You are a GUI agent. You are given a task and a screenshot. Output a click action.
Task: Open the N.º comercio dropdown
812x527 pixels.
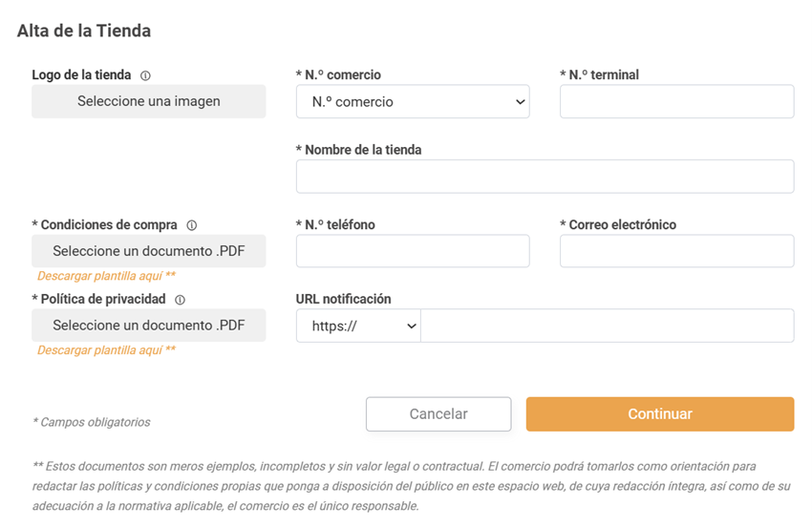pos(413,102)
